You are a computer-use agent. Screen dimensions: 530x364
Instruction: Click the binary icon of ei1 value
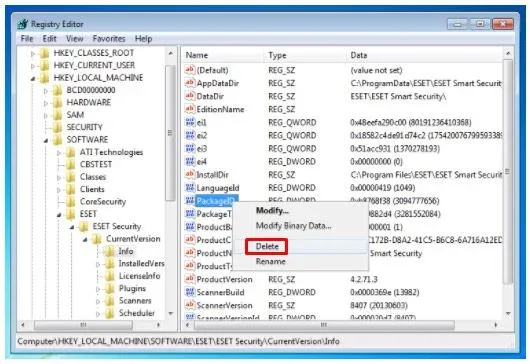[190, 122]
